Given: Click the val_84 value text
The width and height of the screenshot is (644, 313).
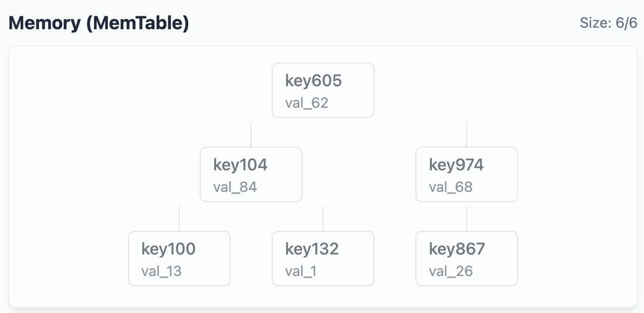Looking at the screenshot, I should click(235, 187).
